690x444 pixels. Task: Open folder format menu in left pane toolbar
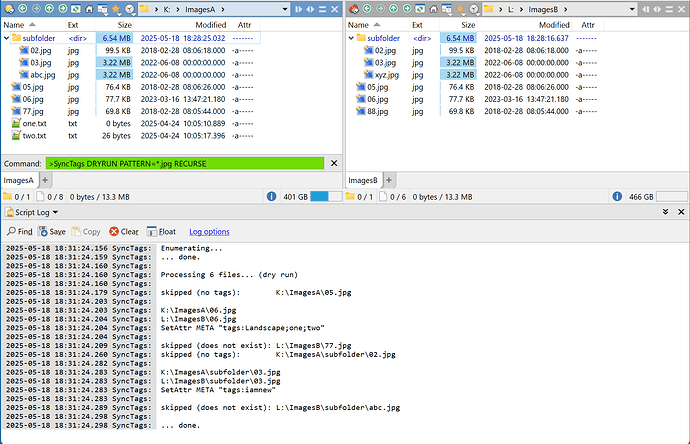(103, 9)
